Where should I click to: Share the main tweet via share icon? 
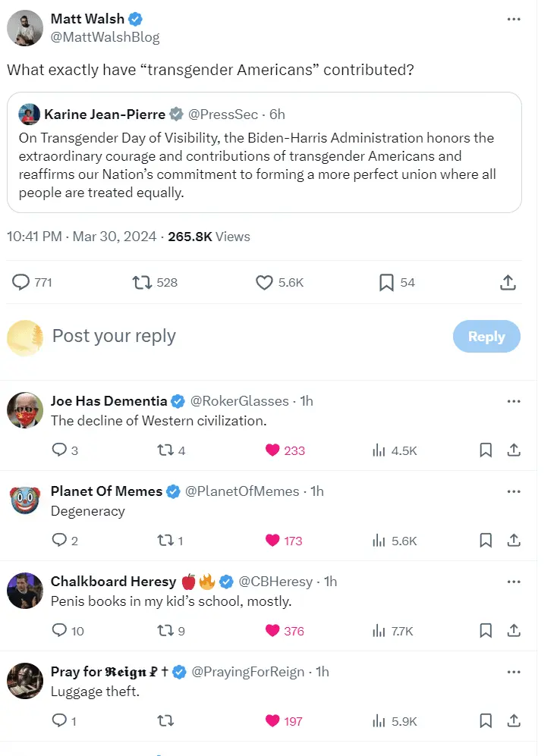coord(508,283)
